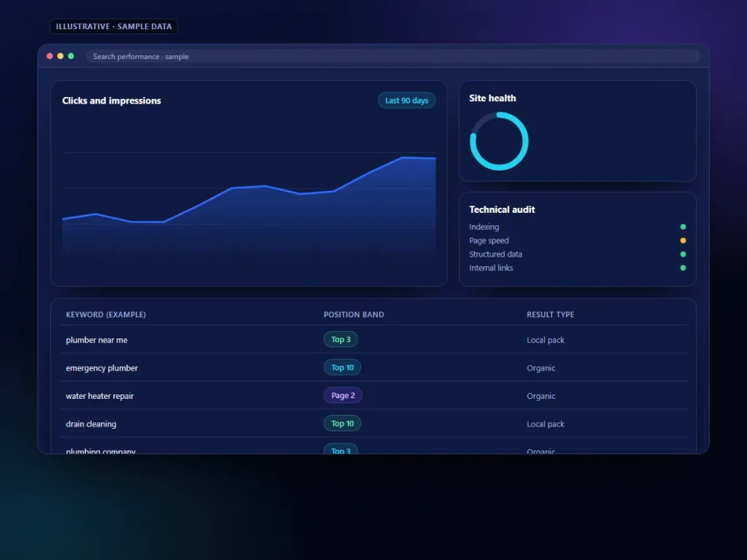Select the Top 10 badge for drain cleaning
This screenshot has width=747, height=560.
[342, 424]
